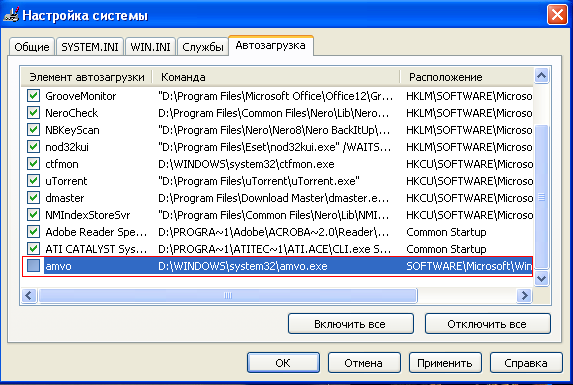
Task: Switch to the Общие tab
Action: coord(32,47)
